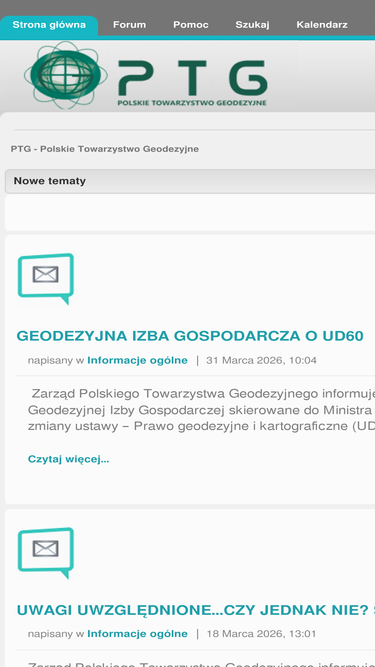Open envelope icon above UWAGI UWZGLĘDNIONE post

click(x=45, y=553)
